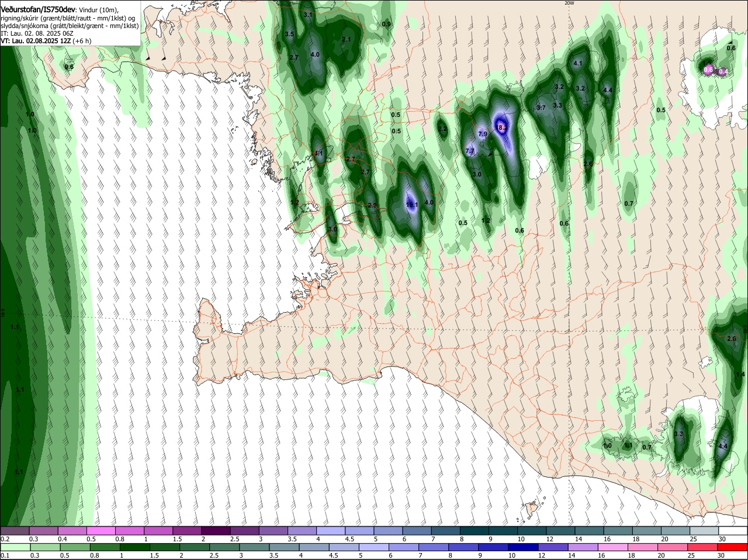
Task: Click the 1.4 precipitation value
Action: (740, 374)
